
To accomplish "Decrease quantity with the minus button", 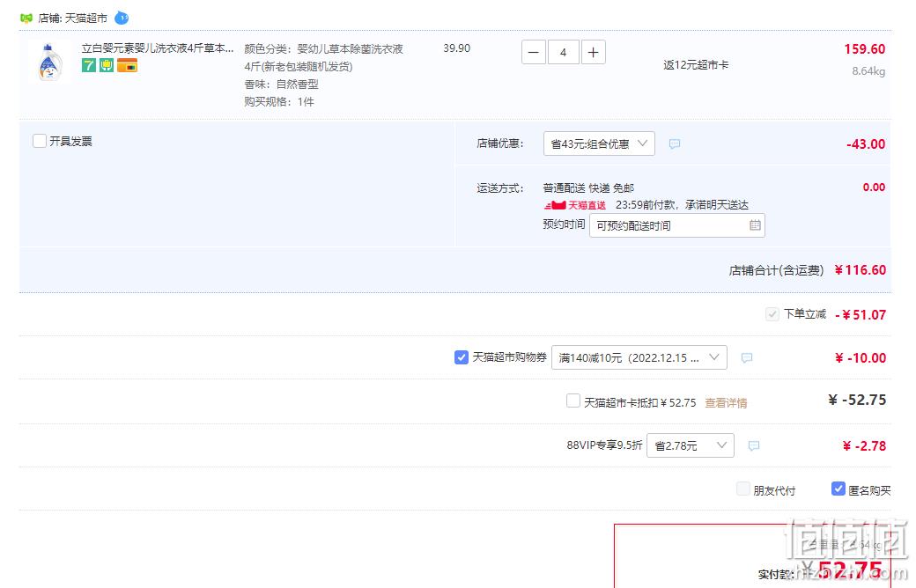I will [x=534, y=53].
